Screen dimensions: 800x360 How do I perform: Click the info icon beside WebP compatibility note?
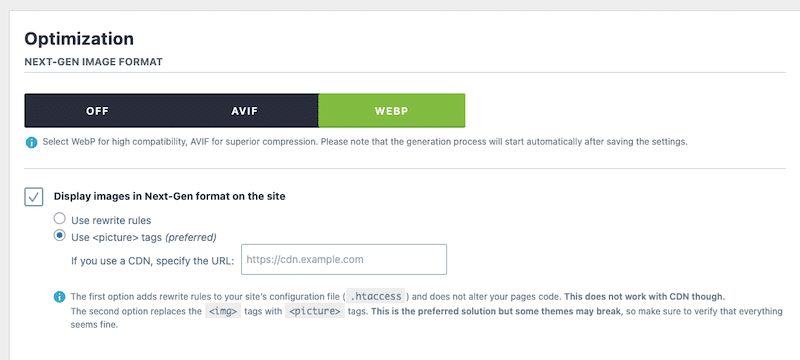point(31,143)
